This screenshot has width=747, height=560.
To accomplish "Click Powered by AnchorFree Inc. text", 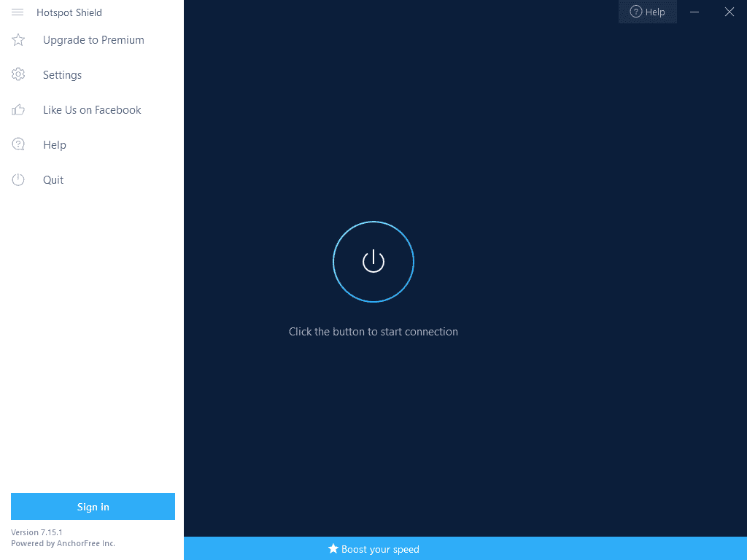I will point(63,543).
